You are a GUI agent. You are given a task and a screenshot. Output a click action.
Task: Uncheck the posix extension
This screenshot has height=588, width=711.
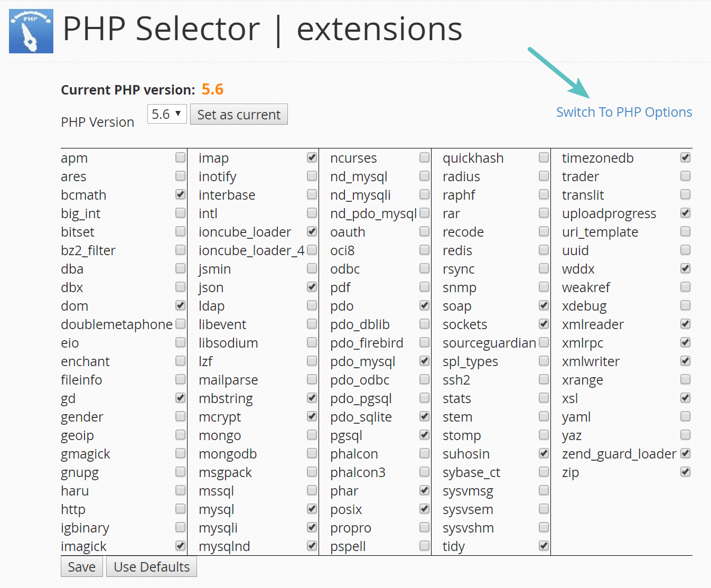[x=425, y=509]
